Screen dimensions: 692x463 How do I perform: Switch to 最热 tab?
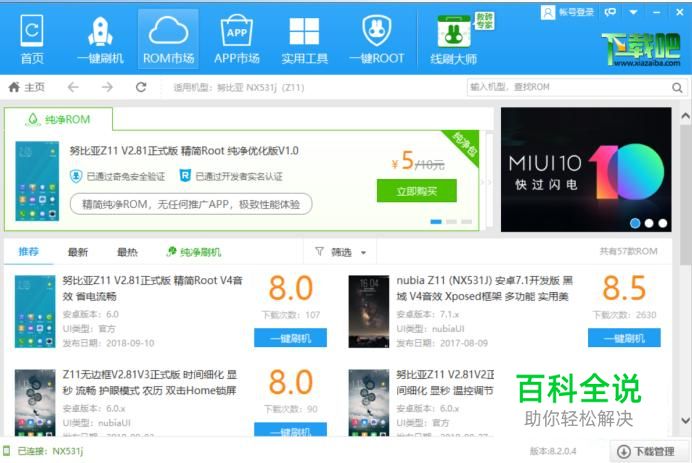tap(127, 252)
